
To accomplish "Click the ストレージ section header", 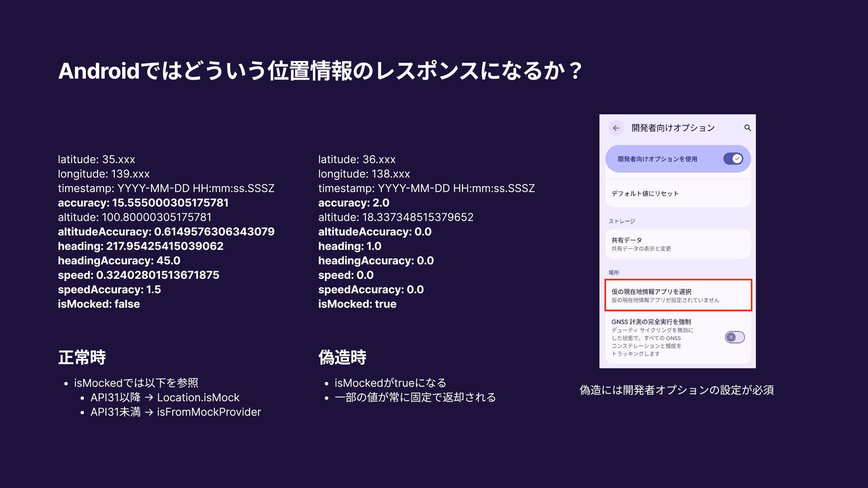I will 622,221.
